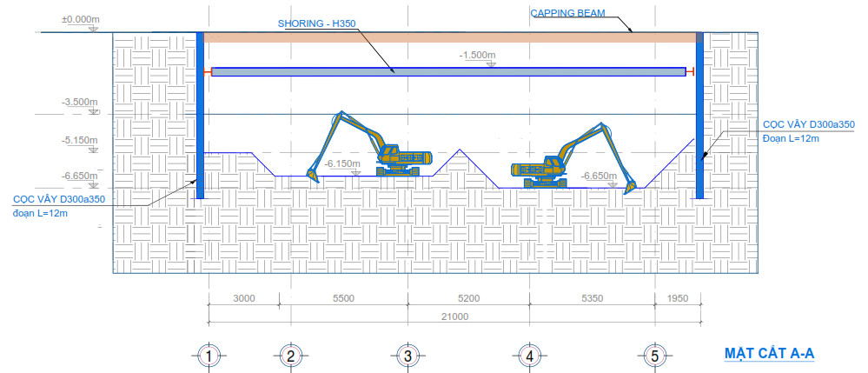The image size is (868, 373).
Task: Select the MẶT CẮT A-A section title
Action: (769, 354)
